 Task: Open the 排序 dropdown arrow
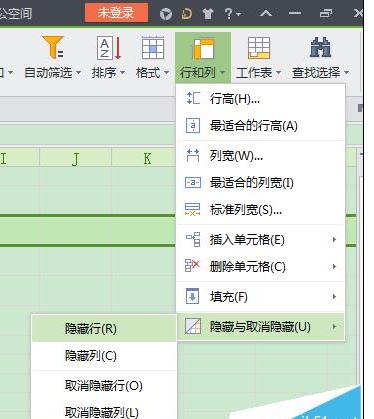122,72
